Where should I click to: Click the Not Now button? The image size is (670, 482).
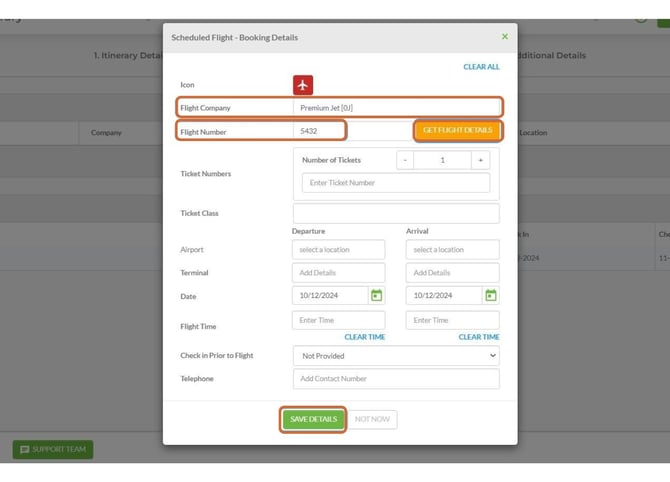pos(372,419)
